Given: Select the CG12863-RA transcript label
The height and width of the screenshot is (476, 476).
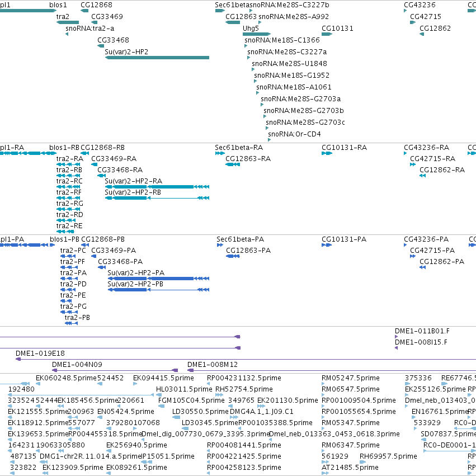Looking at the screenshot, I should click(248, 159).
